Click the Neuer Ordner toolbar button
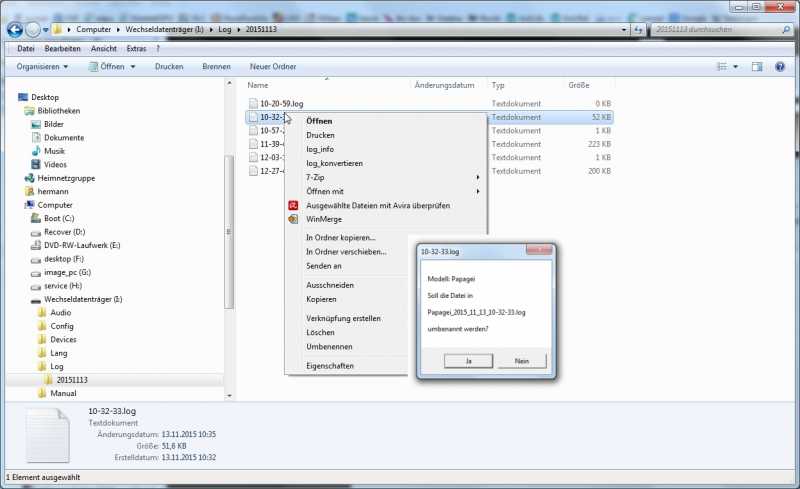Image resolution: width=800 pixels, height=489 pixels. tap(273, 66)
